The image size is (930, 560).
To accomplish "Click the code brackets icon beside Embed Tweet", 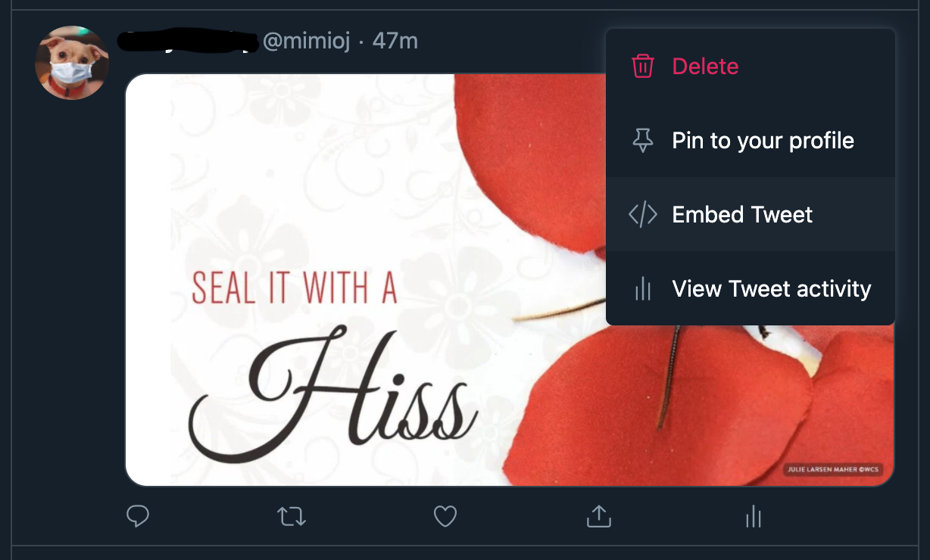I will coord(643,214).
